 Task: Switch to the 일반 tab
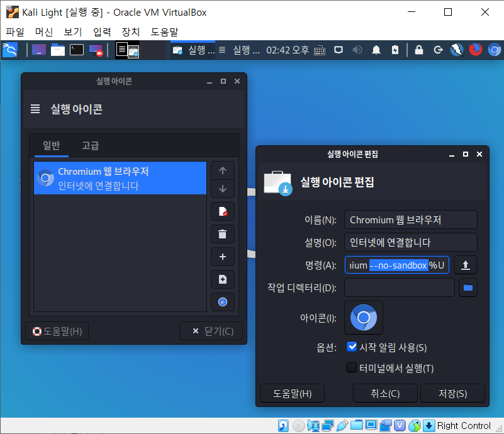pos(52,145)
